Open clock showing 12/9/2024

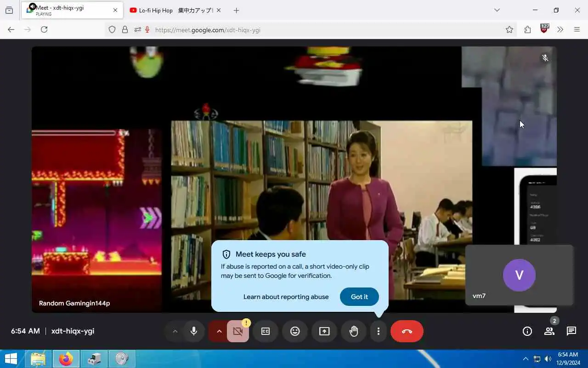click(568, 359)
